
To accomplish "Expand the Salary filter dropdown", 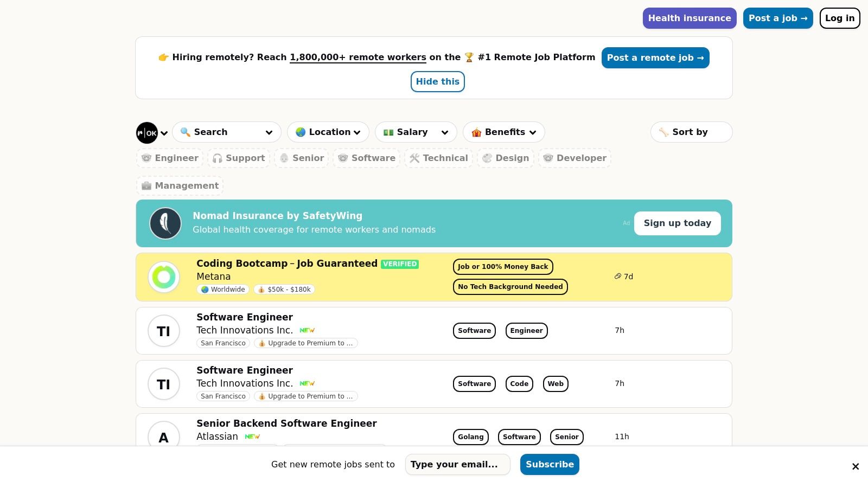I will tap(416, 132).
